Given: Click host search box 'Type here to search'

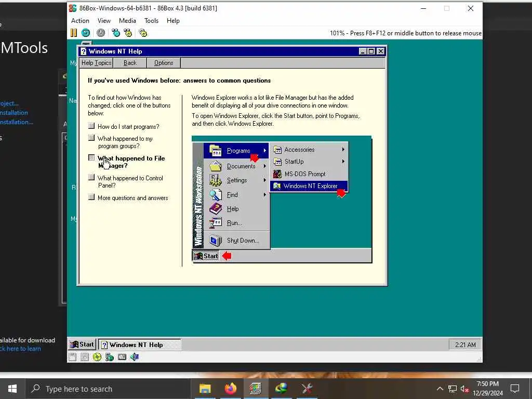Looking at the screenshot, I should [108, 389].
